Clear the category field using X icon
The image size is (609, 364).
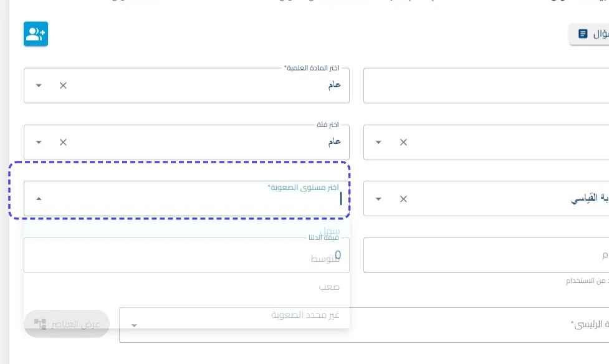tap(63, 142)
